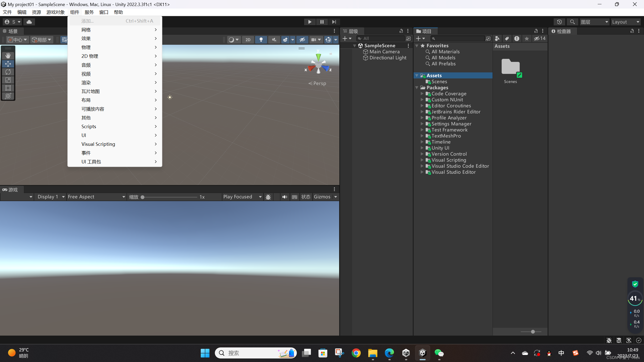Open the Layout dropdown
644x362 pixels.
pyautogui.click(x=626, y=22)
